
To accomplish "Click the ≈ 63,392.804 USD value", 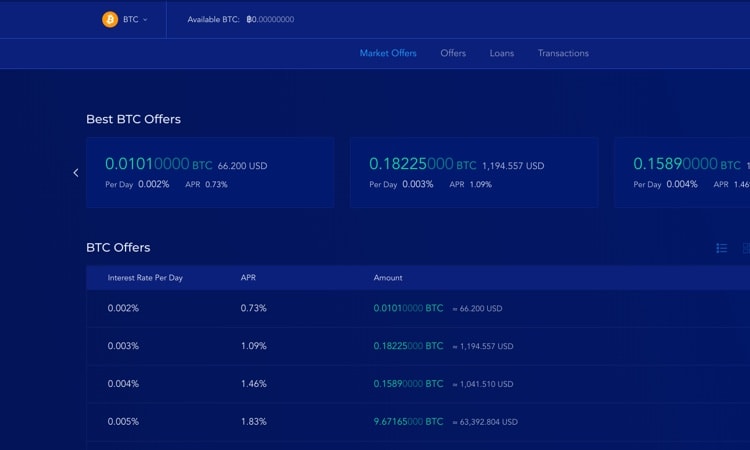I will 485,422.
